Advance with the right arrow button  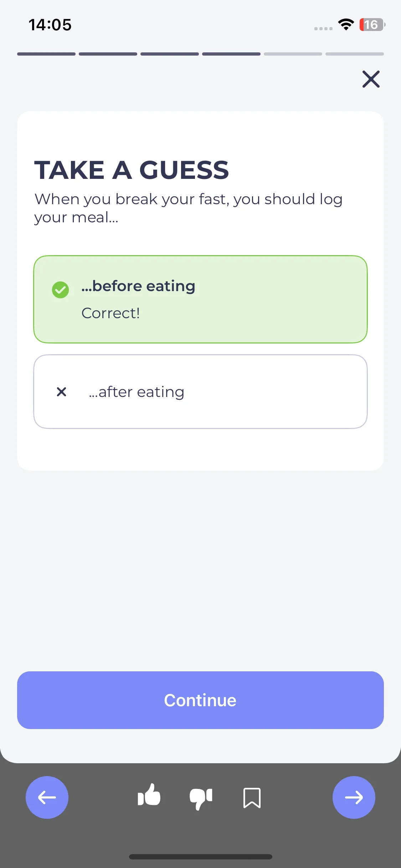[x=354, y=797]
